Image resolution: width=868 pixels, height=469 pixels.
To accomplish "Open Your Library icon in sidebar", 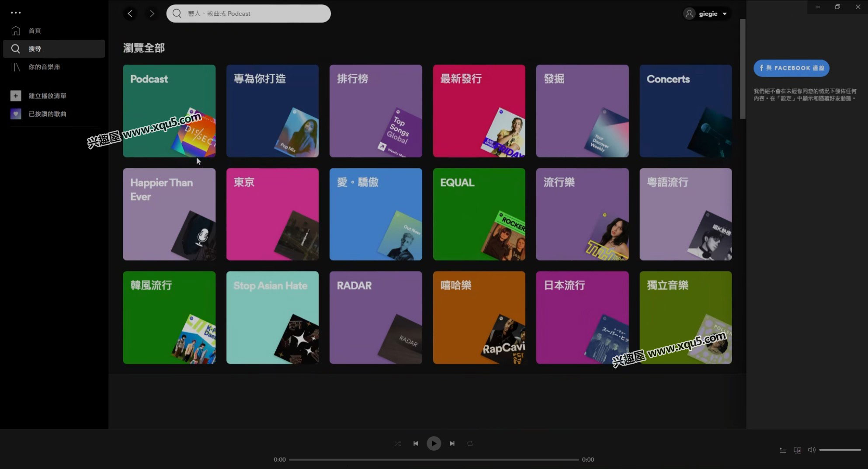I will click(16, 67).
